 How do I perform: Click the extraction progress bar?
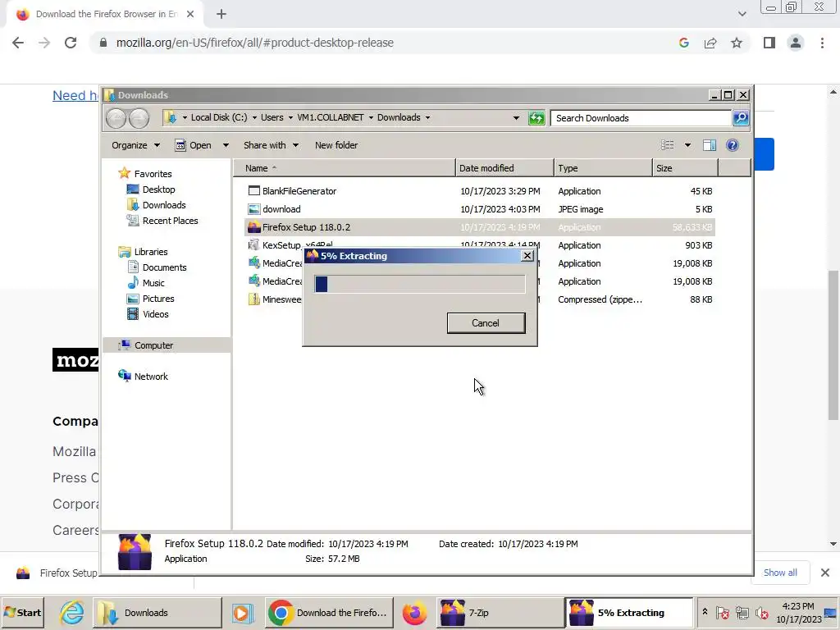[419, 284]
